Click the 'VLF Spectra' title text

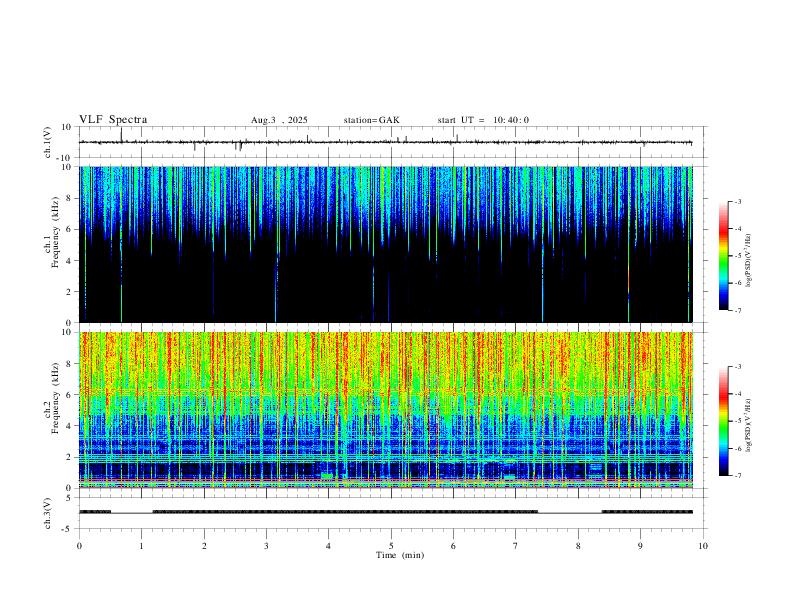point(113,120)
